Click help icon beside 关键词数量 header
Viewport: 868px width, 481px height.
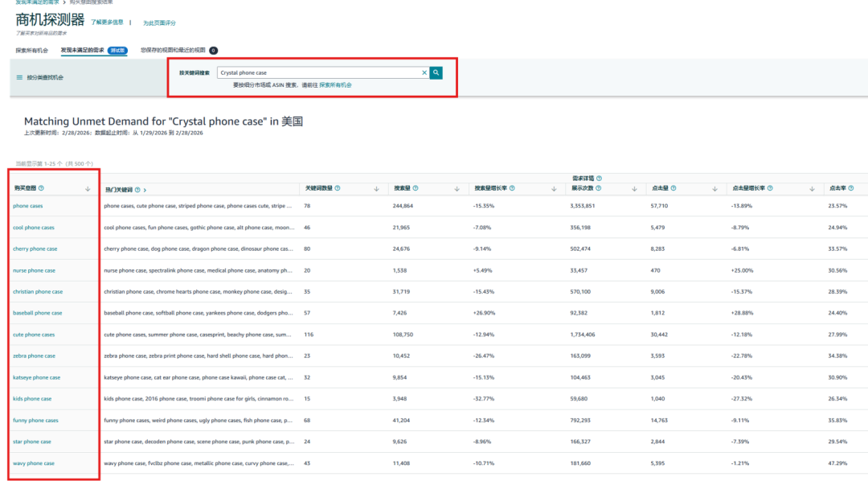(337, 188)
